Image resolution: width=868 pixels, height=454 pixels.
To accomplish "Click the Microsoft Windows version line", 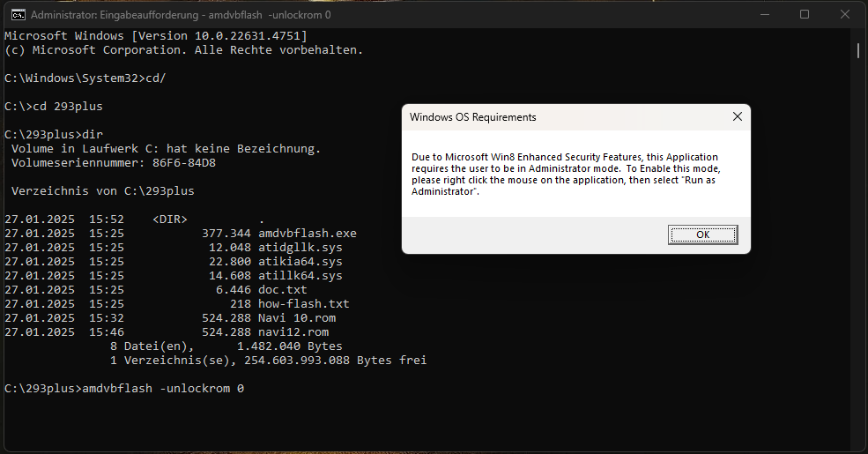I will (156, 36).
